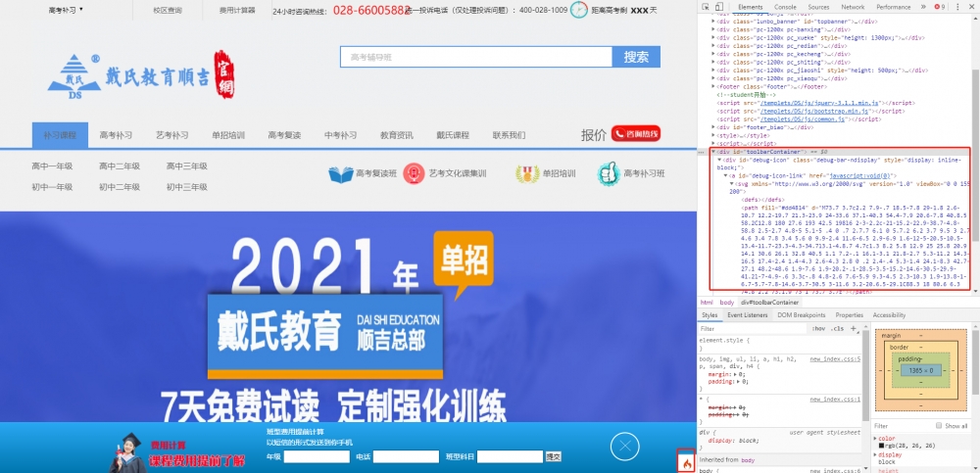This screenshot has height=473, width=980.
Task: Open the Event Listeners tab
Action: [x=747, y=315]
